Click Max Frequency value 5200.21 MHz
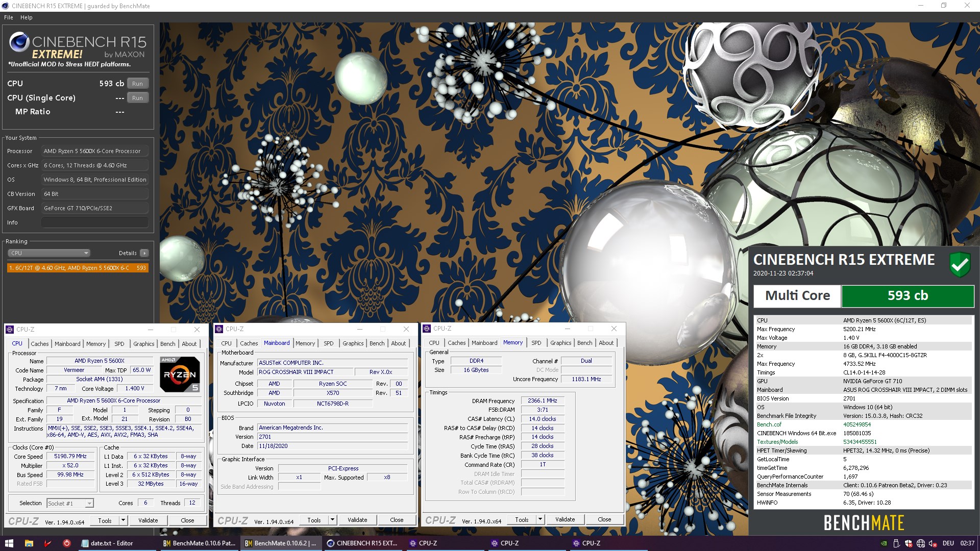Screen dimensions: 980x551 (859, 329)
